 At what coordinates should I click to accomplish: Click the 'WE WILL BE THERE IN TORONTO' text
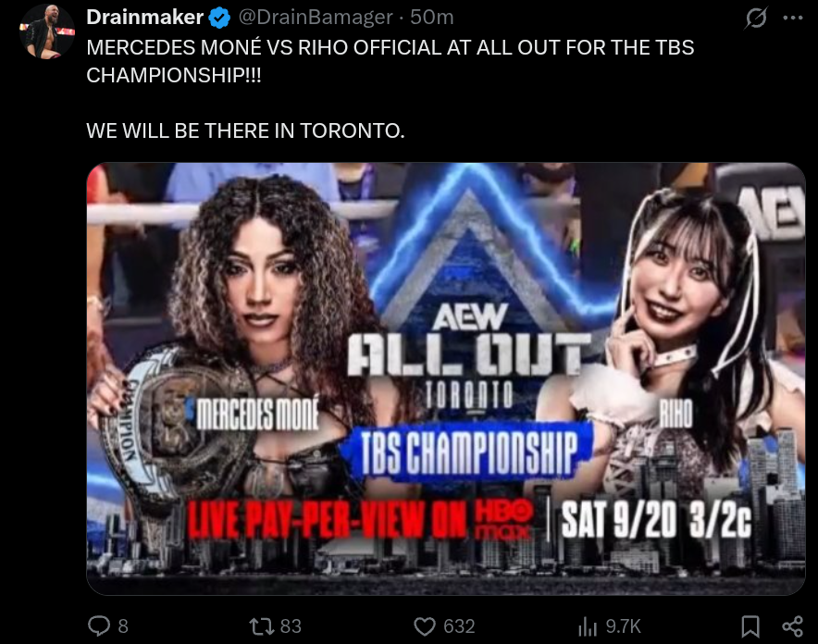click(245, 130)
